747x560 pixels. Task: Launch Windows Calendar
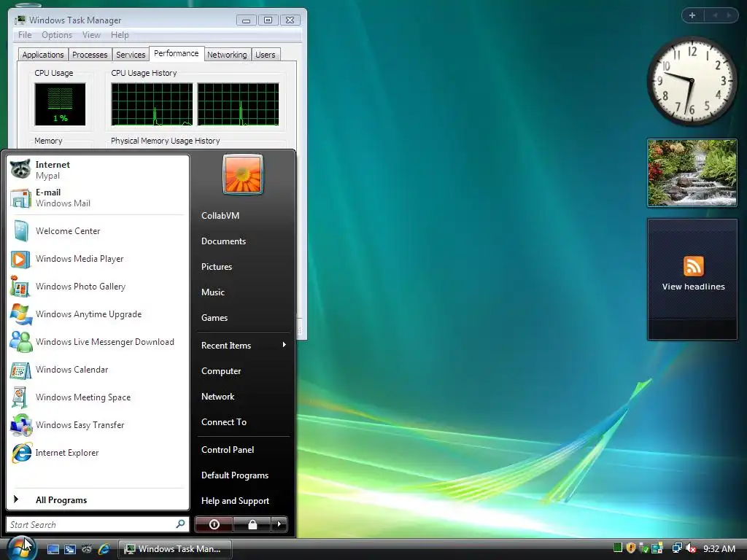tap(98, 369)
